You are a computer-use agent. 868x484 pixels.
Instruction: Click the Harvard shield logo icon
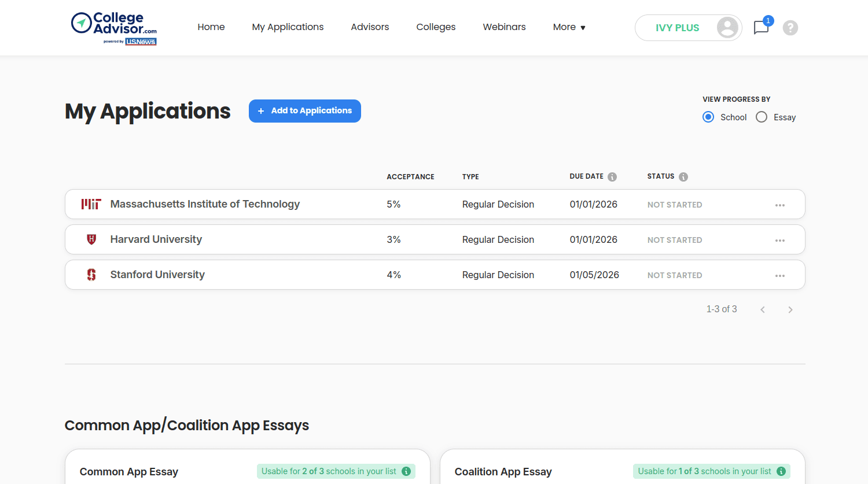(91, 239)
